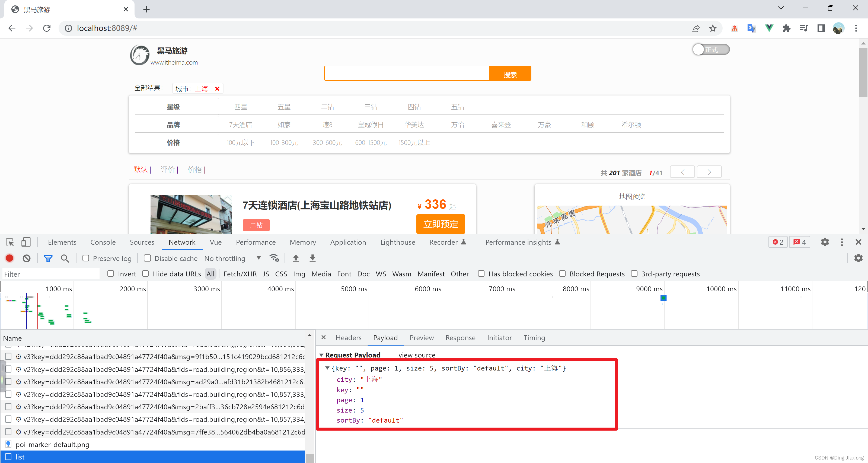Select the checkbox beside list request
This screenshot has width=868, height=463.
(x=8, y=456)
